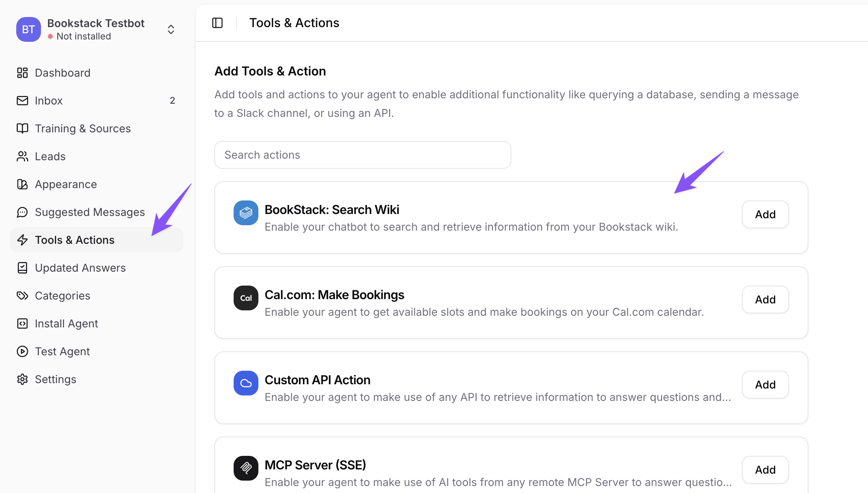Open the Dashboard menu item
The width and height of the screenshot is (868, 493).
62,73
